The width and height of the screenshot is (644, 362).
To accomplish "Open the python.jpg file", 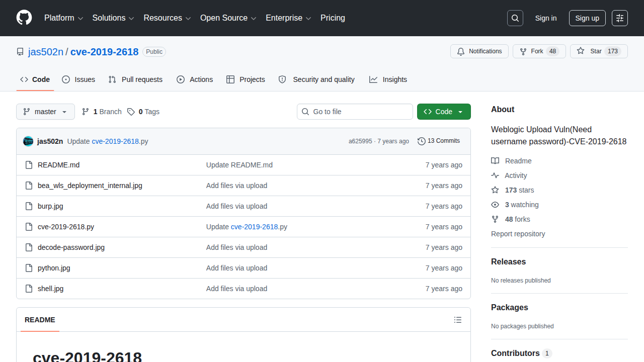I will pos(54,268).
